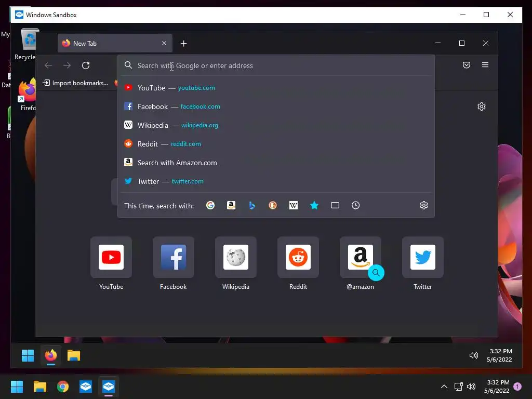Open new tab page personalize gear
The image size is (532, 399).
pos(482,107)
